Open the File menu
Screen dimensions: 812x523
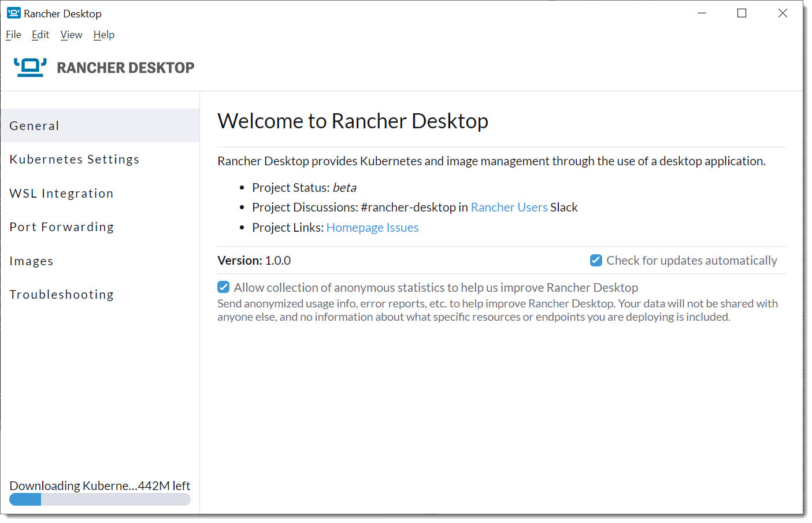(13, 35)
